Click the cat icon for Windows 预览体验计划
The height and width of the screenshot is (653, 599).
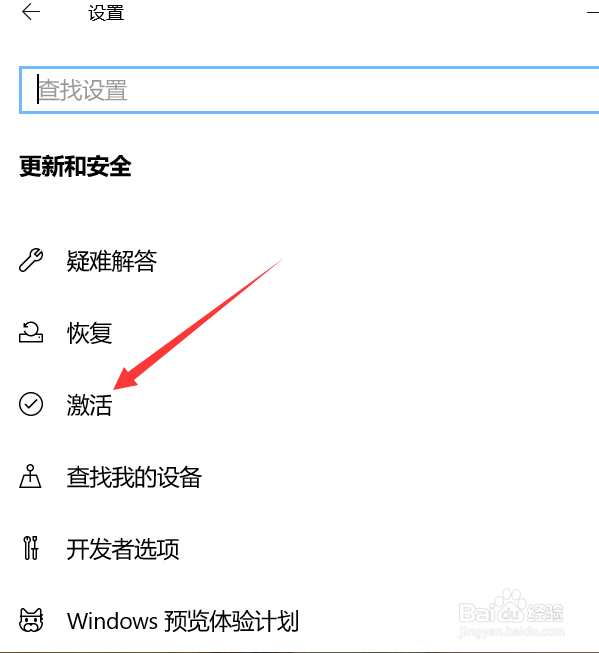31,620
